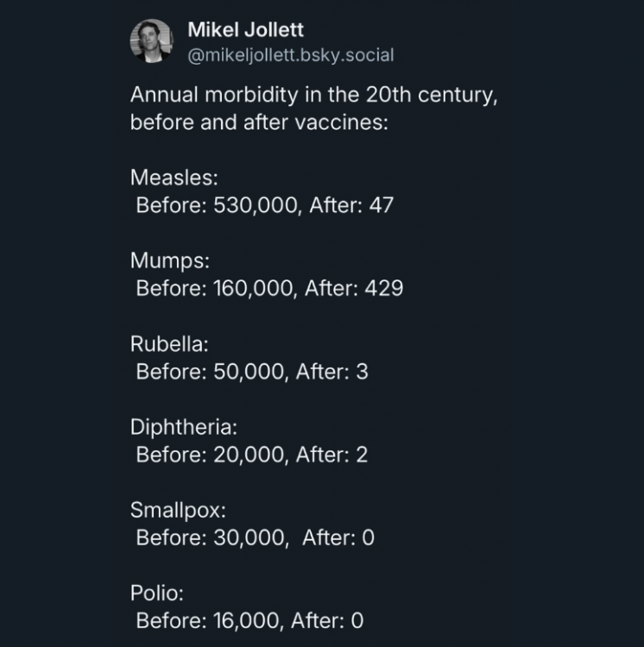Select the "Smallpox:" heading
The width and height of the screenshot is (644, 647).
[x=178, y=509]
